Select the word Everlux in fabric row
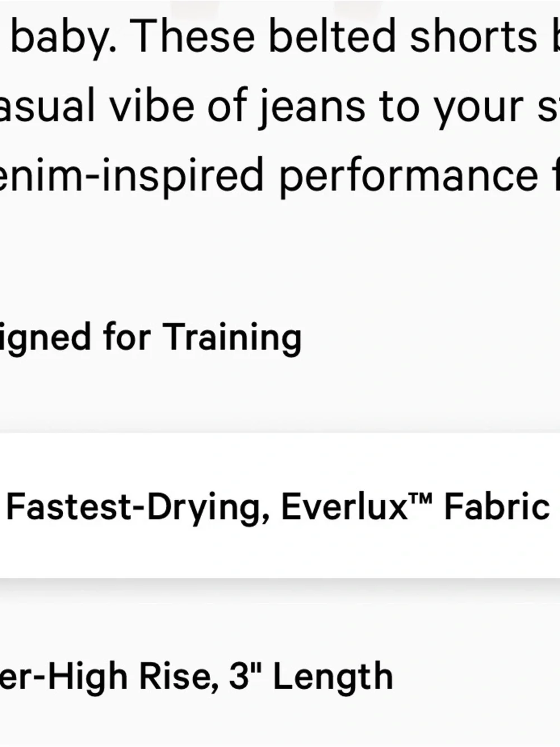The image size is (560, 747). coord(344,507)
